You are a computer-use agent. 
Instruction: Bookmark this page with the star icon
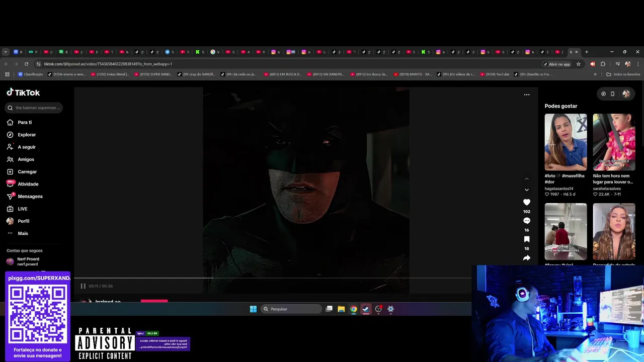pyautogui.click(x=579, y=64)
